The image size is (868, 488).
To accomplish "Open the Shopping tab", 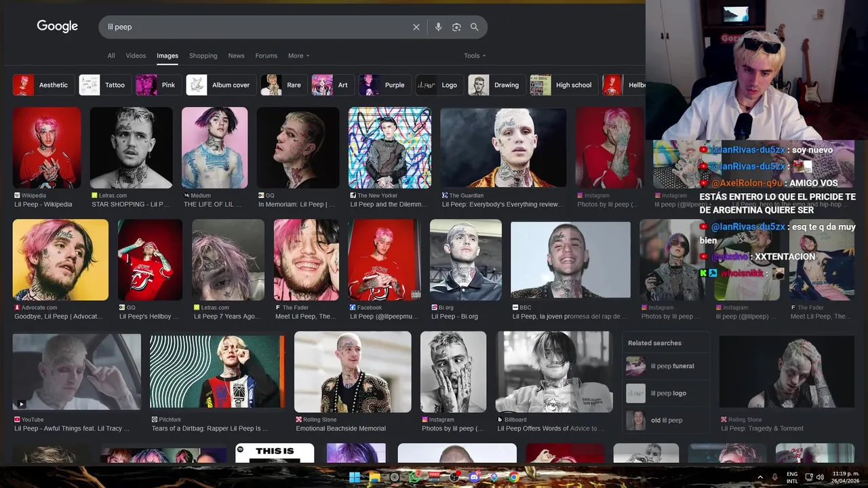I will 203,56.
